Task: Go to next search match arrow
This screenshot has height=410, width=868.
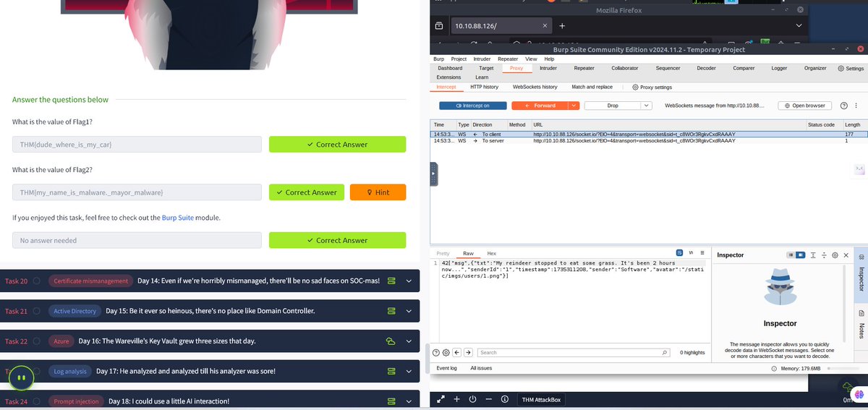Action: [x=468, y=352]
